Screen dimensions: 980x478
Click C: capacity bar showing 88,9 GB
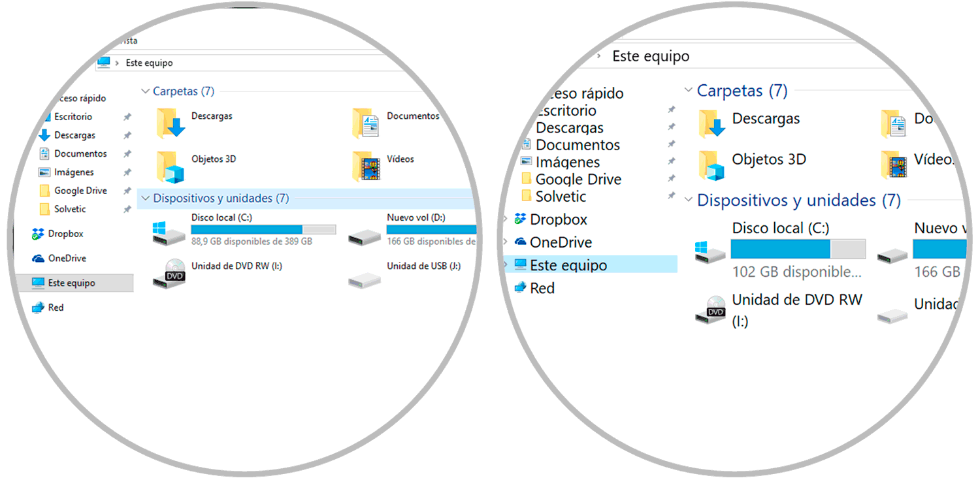click(263, 229)
